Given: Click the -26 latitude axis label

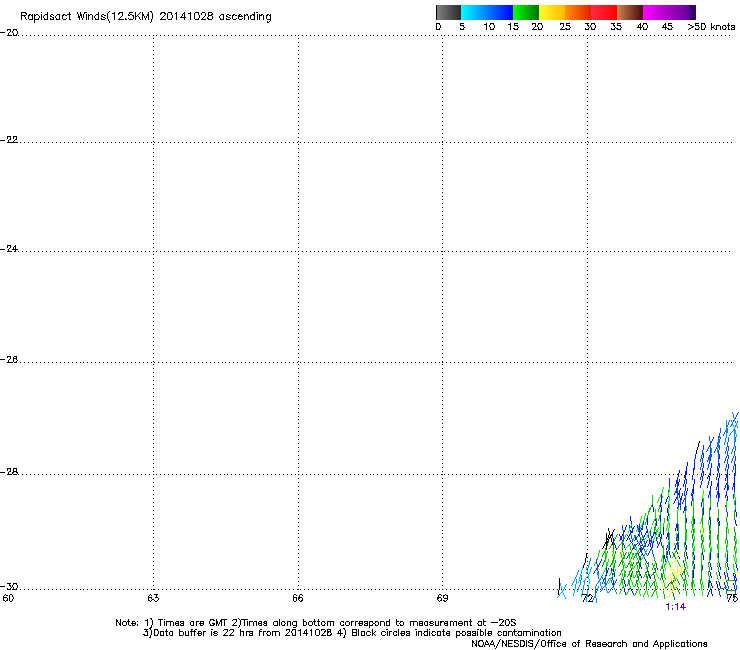Looking at the screenshot, I should (9, 360).
